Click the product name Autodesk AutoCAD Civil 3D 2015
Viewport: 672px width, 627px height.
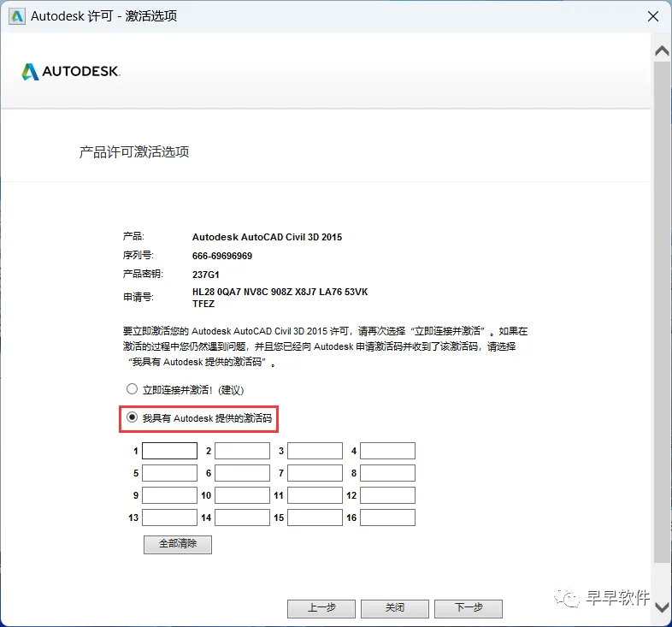267,237
